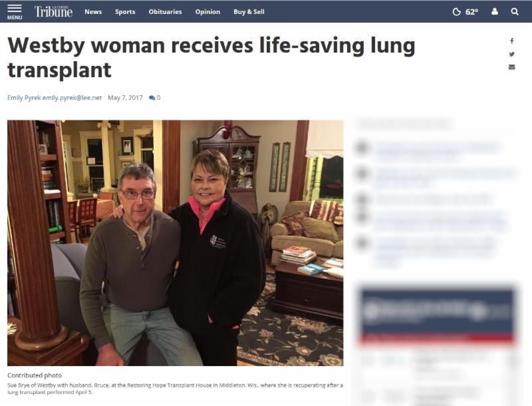Click the article headline text

point(211,57)
